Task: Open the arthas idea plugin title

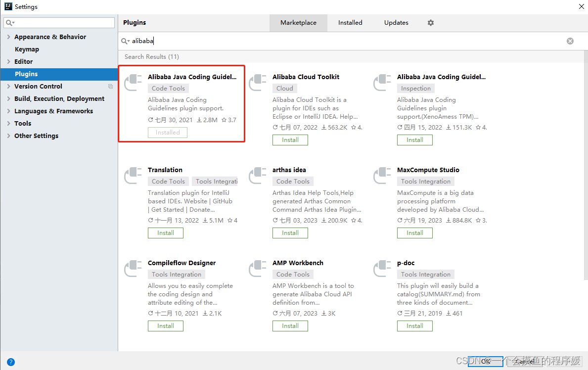Action: tap(289, 170)
